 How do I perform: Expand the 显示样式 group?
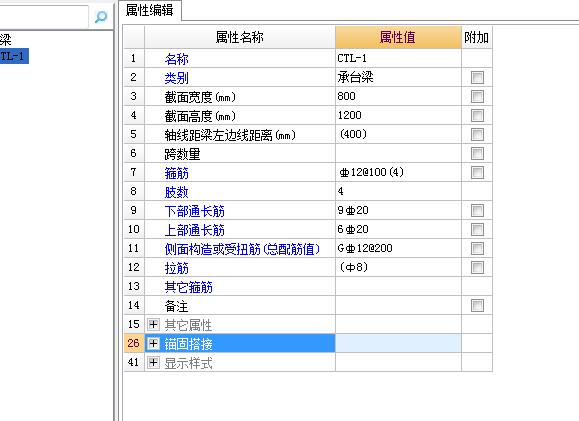coord(153,363)
